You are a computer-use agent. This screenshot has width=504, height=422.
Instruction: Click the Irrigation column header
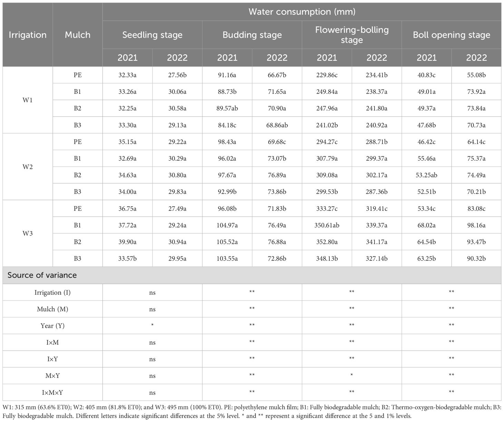(x=28, y=35)
